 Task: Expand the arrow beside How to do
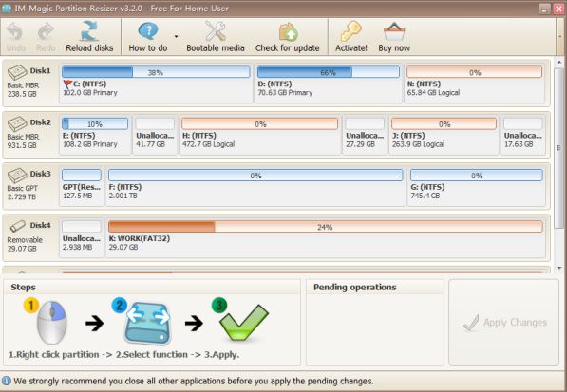click(176, 36)
